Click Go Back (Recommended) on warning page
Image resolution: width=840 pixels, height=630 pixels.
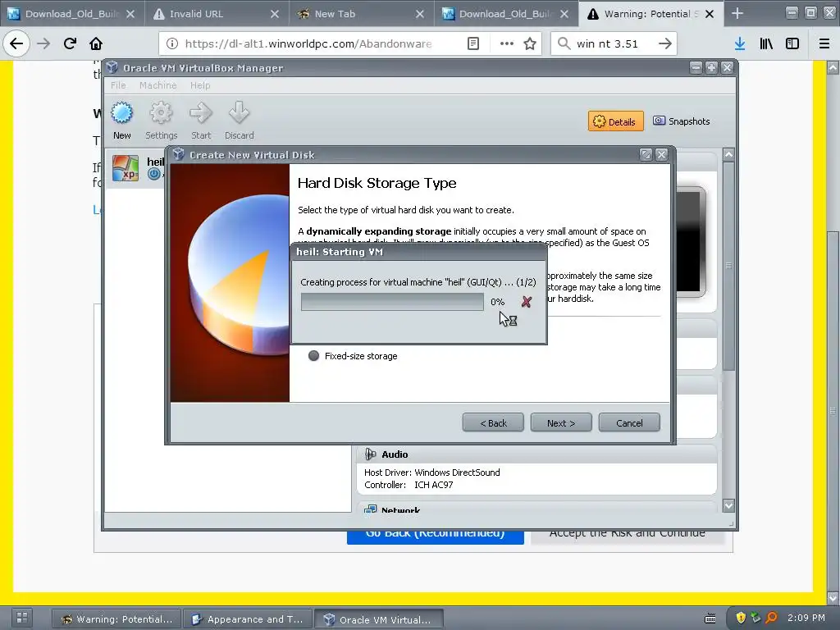pyautogui.click(x=435, y=536)
